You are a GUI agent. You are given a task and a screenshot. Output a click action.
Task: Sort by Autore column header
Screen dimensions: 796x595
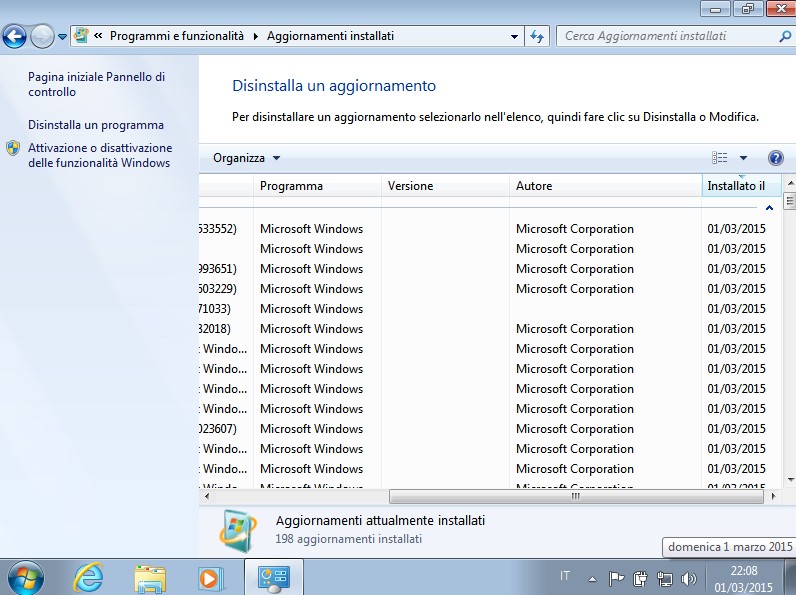(606, 186)
